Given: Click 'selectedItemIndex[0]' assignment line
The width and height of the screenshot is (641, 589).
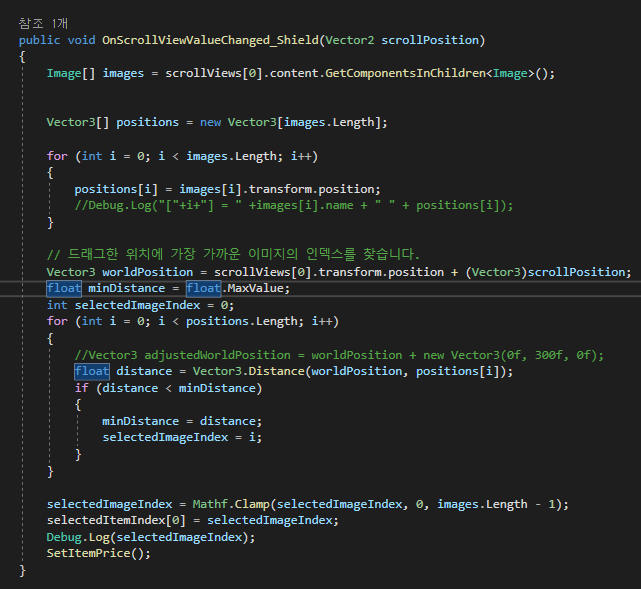Looking at the screenshot, I should (193, 520).
